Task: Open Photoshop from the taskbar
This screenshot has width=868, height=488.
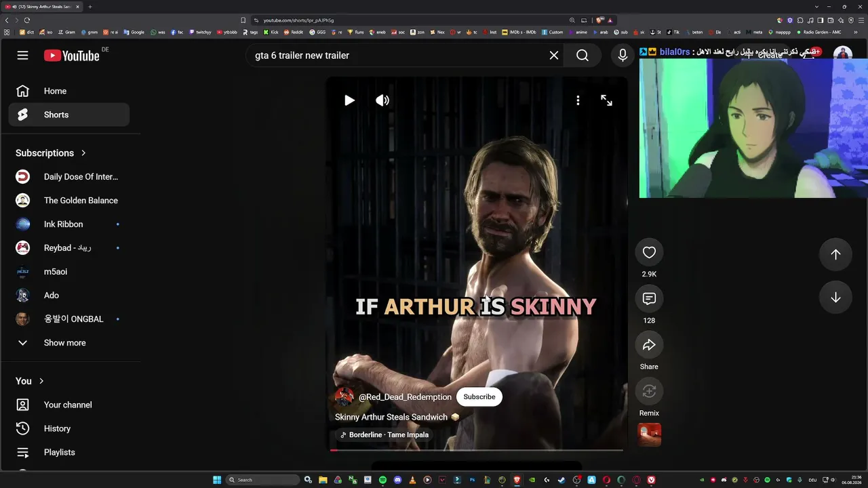Action: coord(472,480)
